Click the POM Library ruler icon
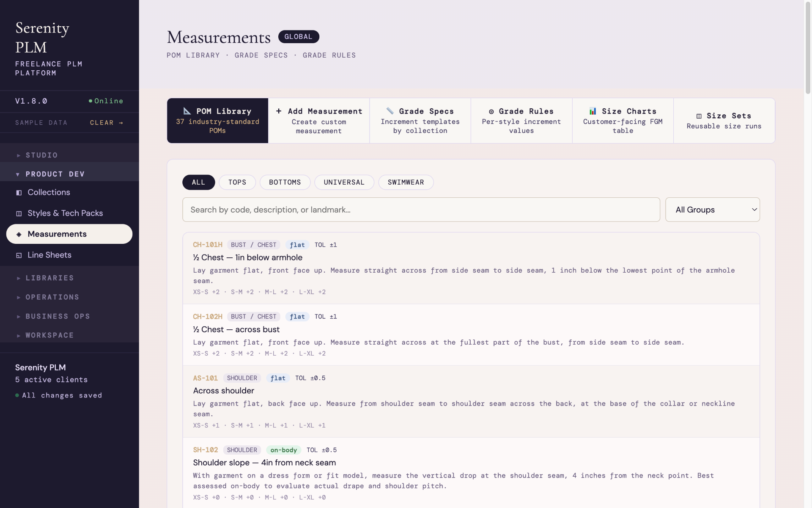This screenshot has height=508, width=812. [x=187, y=111]
